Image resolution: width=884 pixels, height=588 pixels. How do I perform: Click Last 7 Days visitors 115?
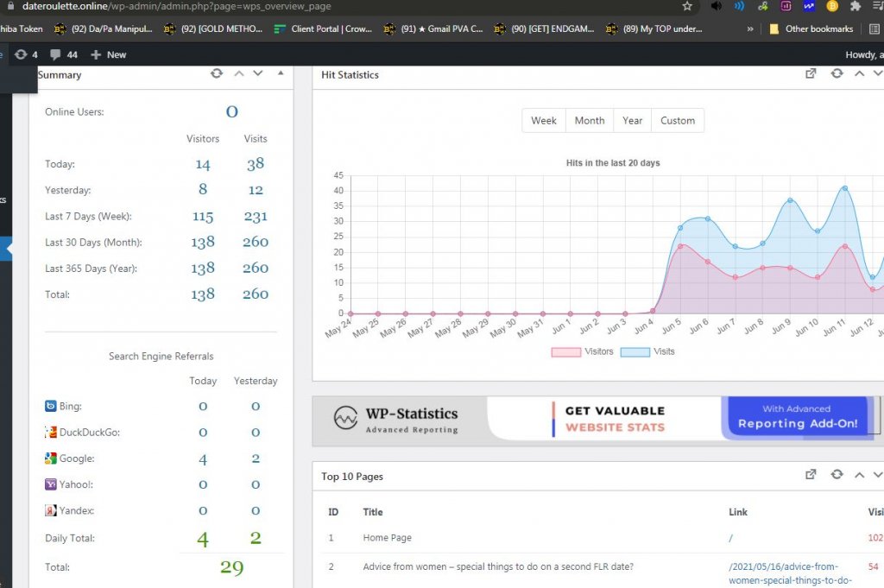(x=203, y=217)
